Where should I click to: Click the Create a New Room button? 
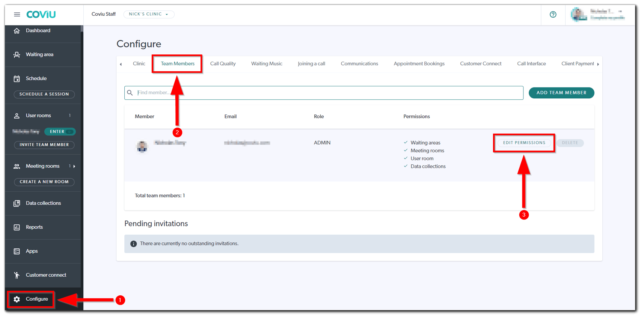point(44,182)
